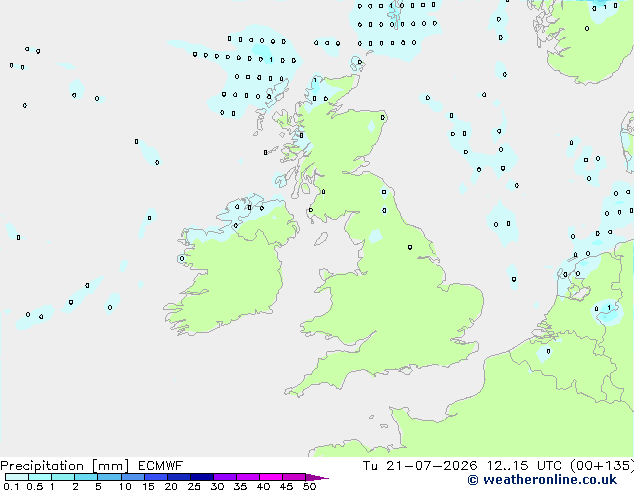Pick the legend swatch between 45 and 50
This screenshot has height=490, width=634.
point(294,477)
